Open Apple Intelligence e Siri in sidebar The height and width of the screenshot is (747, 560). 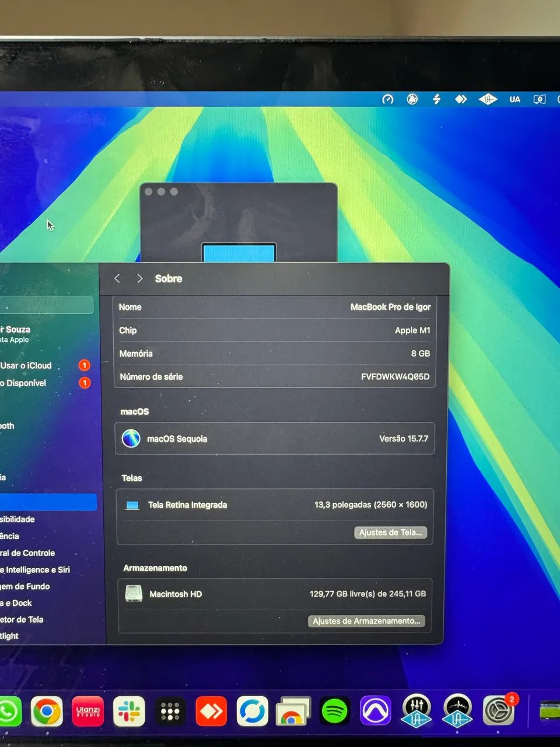pos(35,570)
